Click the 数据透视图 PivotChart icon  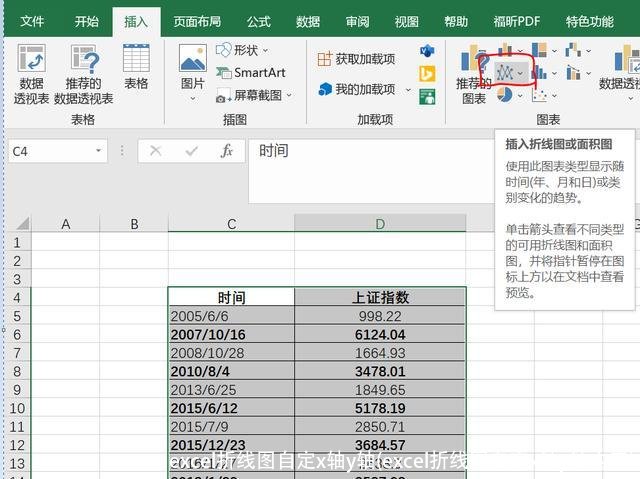point(627,57)
